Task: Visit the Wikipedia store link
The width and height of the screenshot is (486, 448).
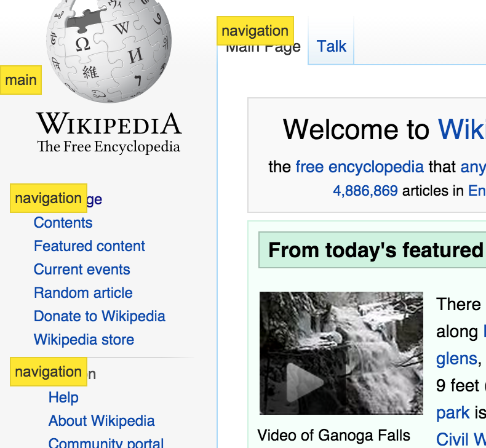Action: click(x=84, y=340)
